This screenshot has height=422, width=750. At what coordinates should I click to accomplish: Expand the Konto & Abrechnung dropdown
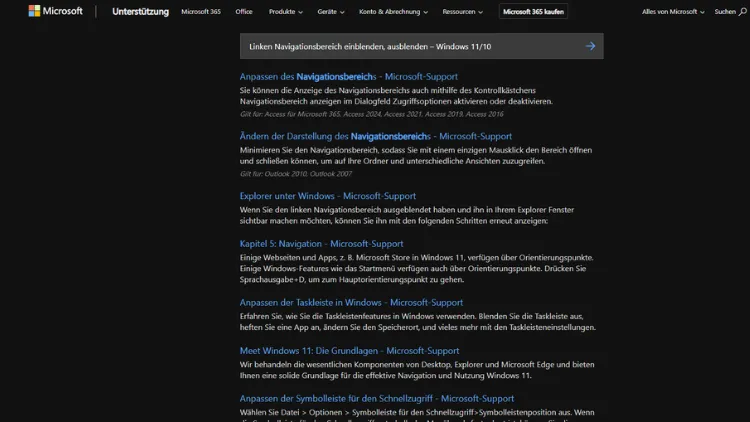tap(393, 11)
